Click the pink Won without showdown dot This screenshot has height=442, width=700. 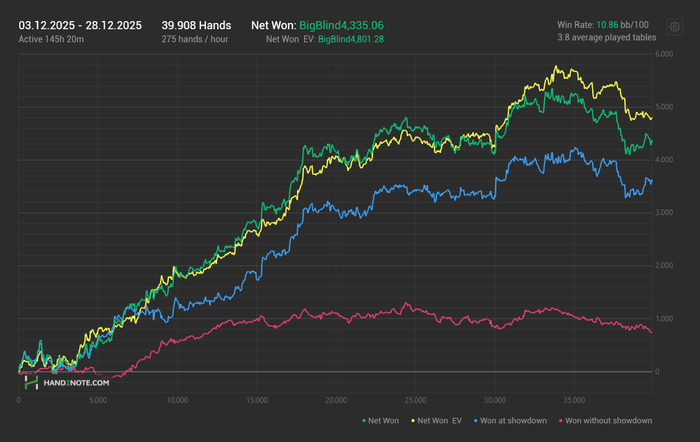[561, 421]
